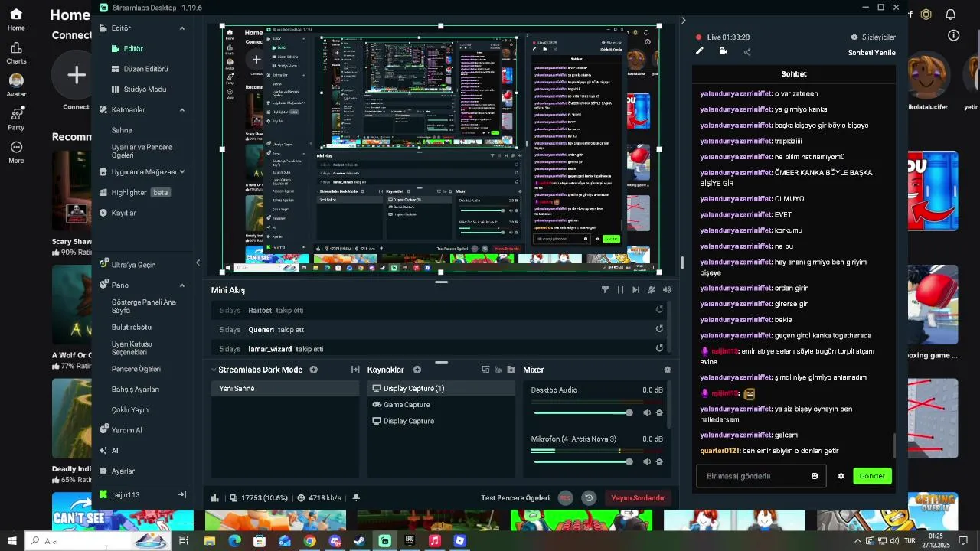This screenshot has width=980, height=551.
Task: Log out using the icon beside raijin113
Action: pyautogui.click(x=182, y=495)
